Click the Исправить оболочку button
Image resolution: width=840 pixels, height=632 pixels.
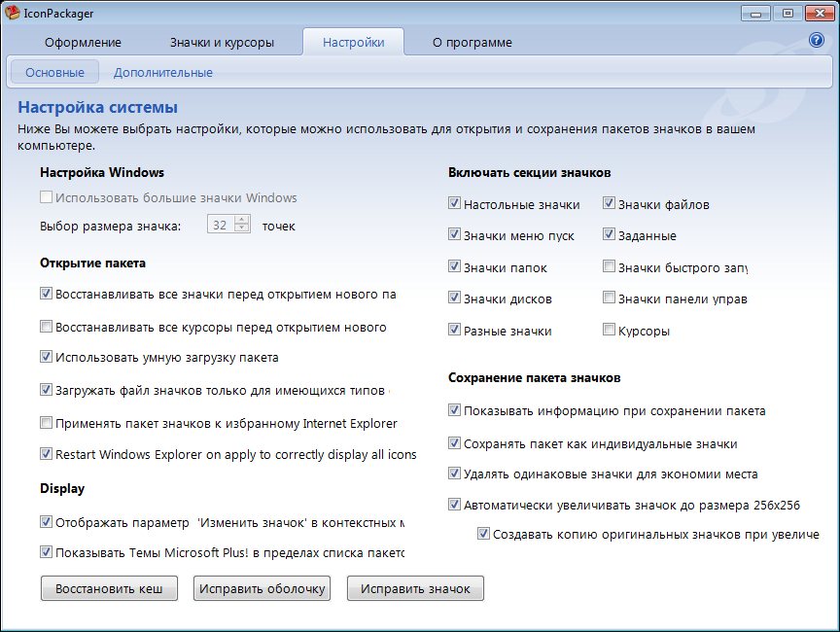pyautogui.click(x=262, y=588)
